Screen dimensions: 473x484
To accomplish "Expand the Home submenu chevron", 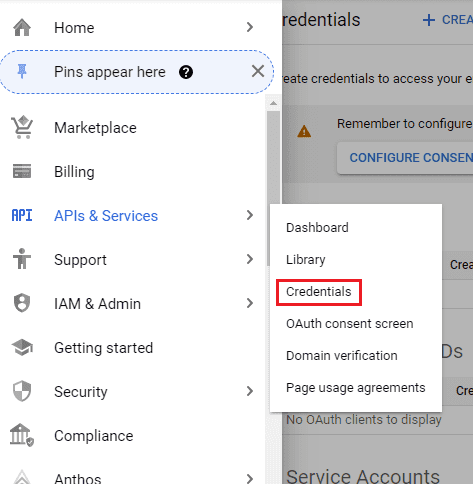I will pos(250,27).
